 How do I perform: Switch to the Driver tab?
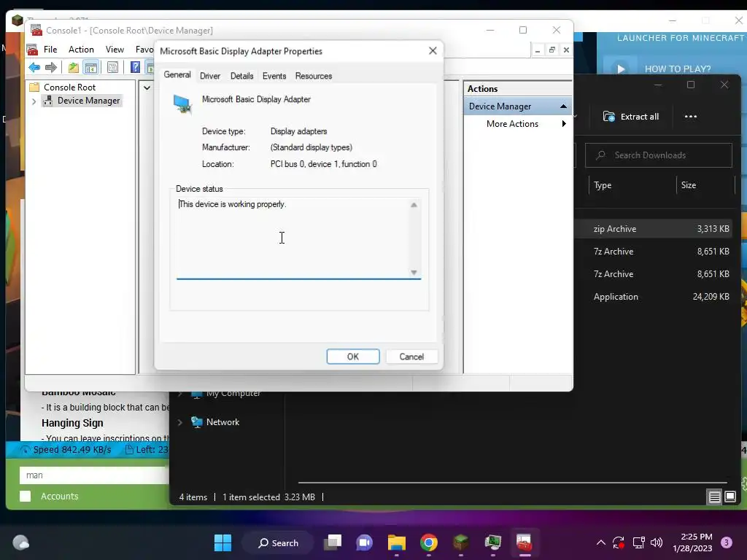(210, 76)
